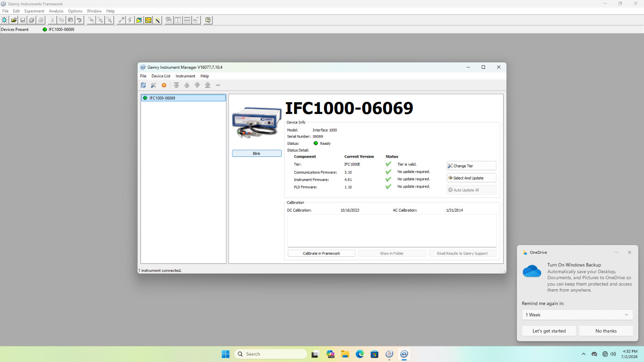The width and height of the screenshot is (644, 362).
Task: Click the remove device minus icon
Action: pos(218,85)
